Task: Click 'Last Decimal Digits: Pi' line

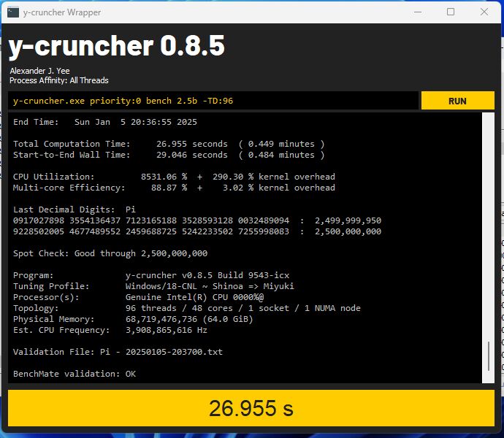Action: [x=75, y=210]
